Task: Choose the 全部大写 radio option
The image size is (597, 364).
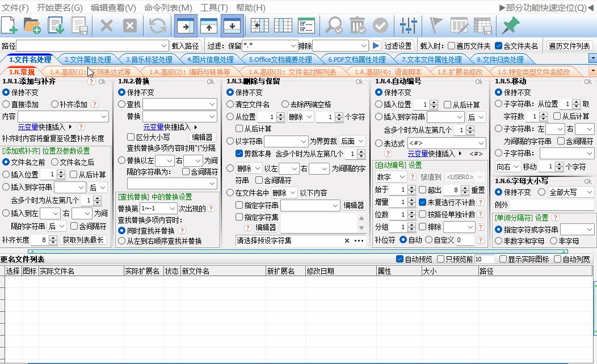Action: [x=542, y=192]
